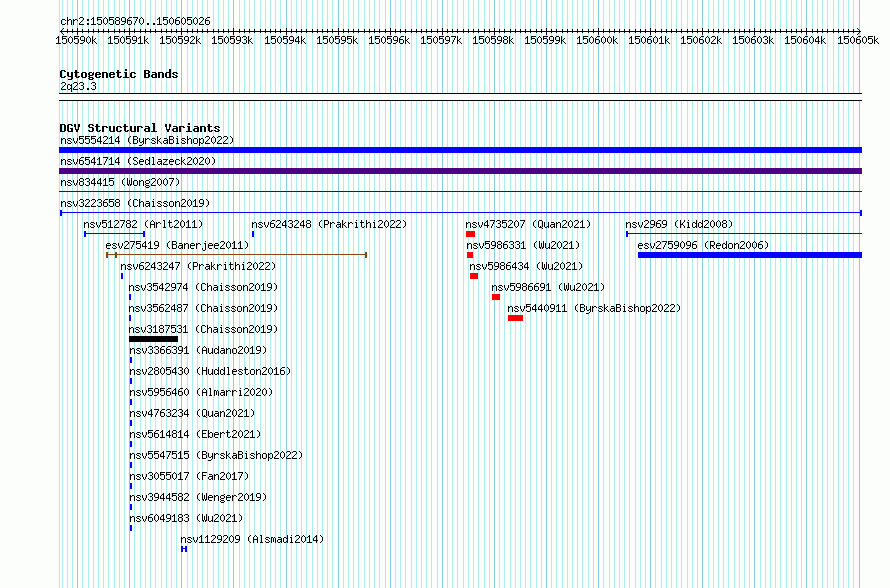Open the nsv3562487 (Chaisson2019) label
Screen dimensions: 890x588
click(203, 308)
